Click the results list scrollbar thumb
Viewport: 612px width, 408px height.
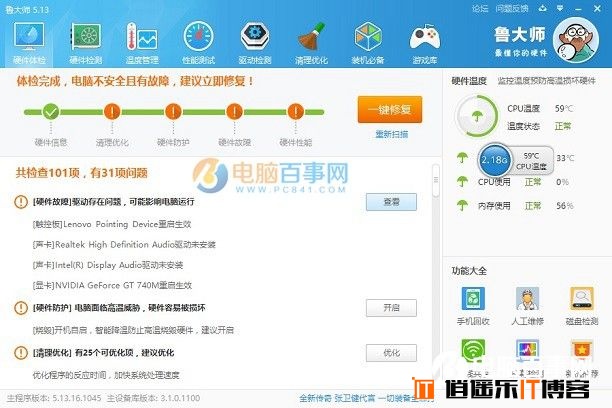coord(436,180)
